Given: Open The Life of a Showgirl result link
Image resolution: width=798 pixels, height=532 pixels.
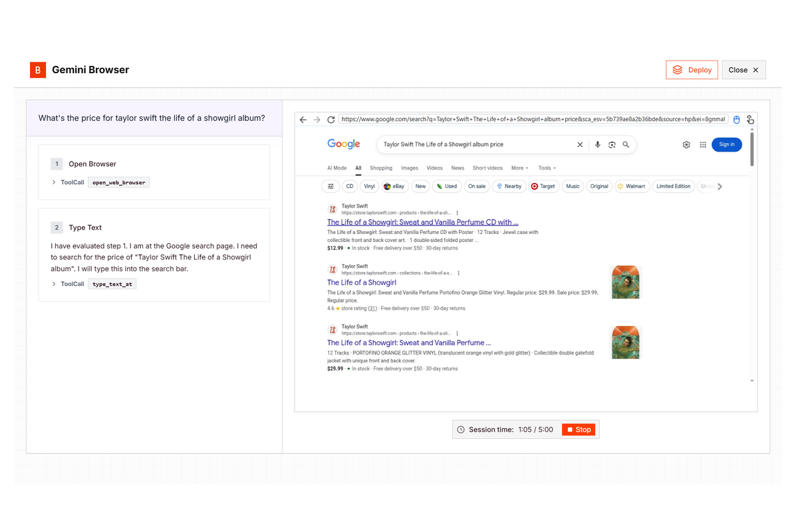Looking at the screenshot, I should pyautogui.click(x=361, y=282).
